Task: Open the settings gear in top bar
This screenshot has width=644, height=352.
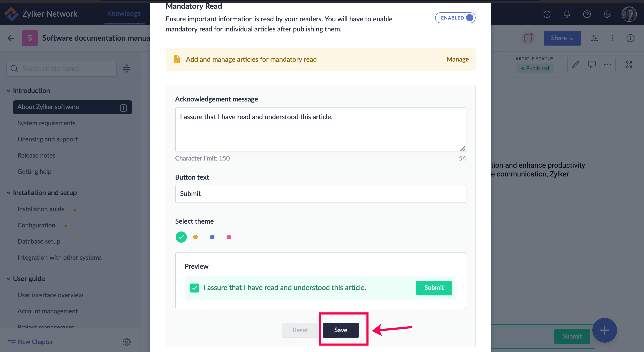Action: 607,14
